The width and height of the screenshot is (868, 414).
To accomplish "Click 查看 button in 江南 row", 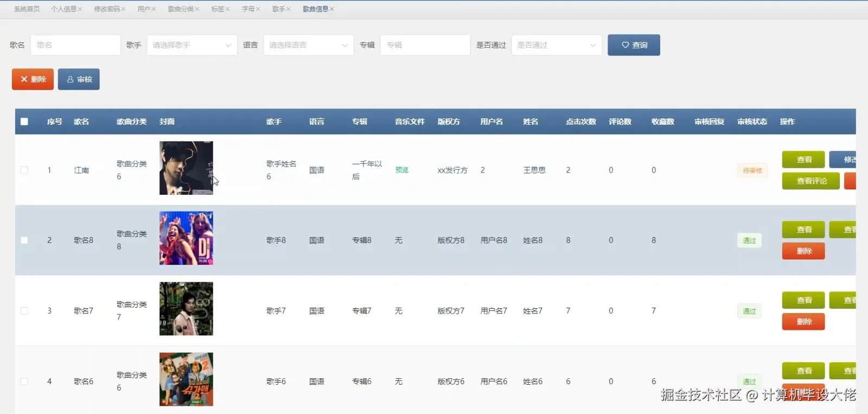I will point(803,160).
